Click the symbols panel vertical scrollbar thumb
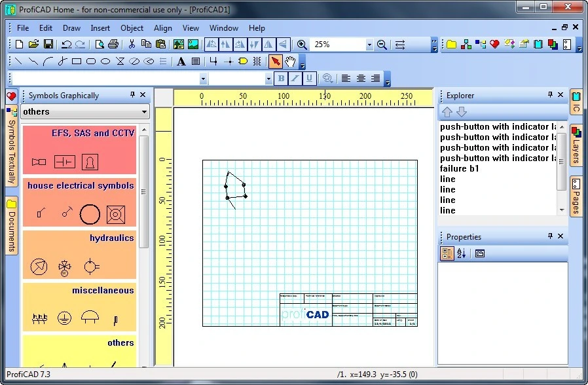This screenshot has width=588, height=385. click(x=143, y=192)
